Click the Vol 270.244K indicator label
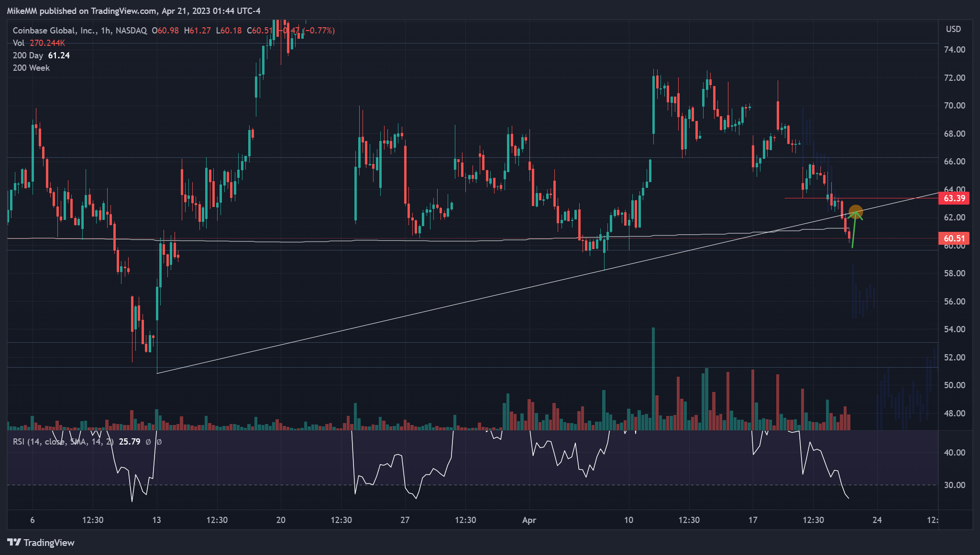This screenshot has width=980, height=555. [39, 43]
